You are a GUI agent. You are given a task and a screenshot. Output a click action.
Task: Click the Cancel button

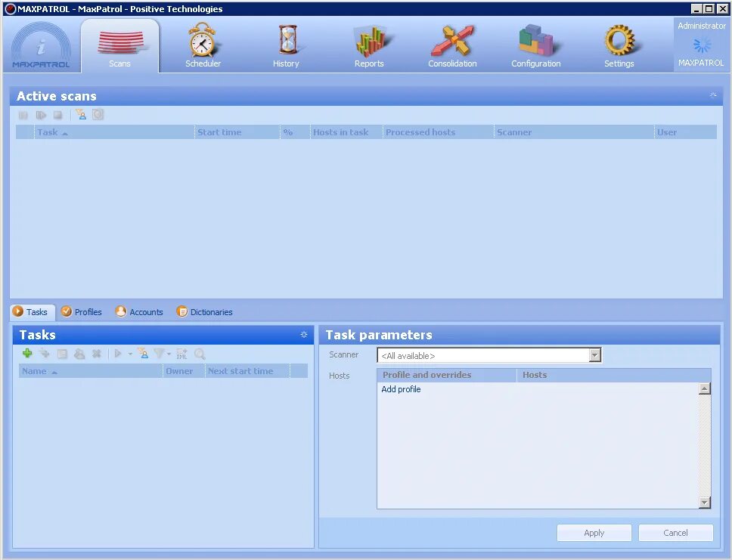click(x=675, y=533)
